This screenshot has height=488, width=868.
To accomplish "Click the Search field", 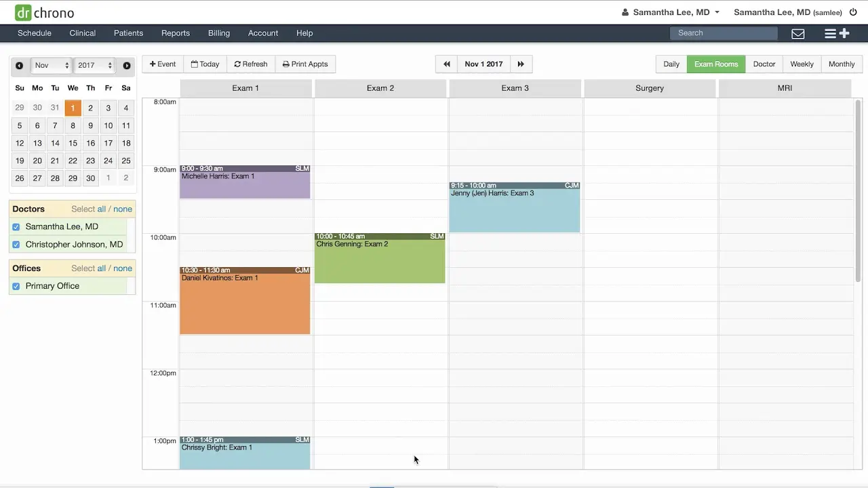I will tap(724, 33).
